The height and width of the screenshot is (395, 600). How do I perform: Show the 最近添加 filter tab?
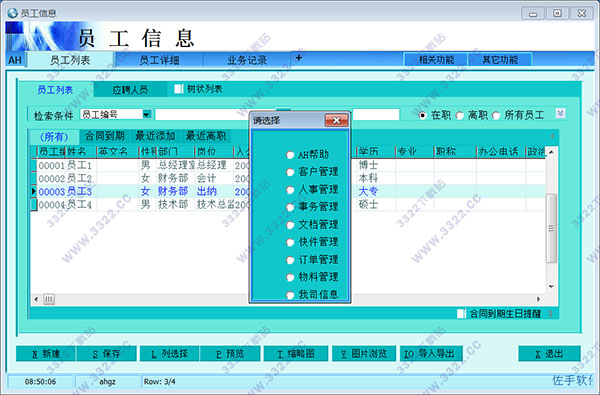click(155, 136)
